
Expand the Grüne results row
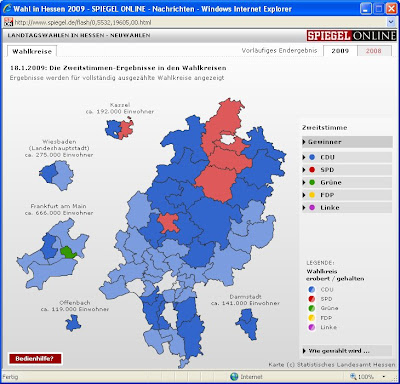tap(347, 183)
